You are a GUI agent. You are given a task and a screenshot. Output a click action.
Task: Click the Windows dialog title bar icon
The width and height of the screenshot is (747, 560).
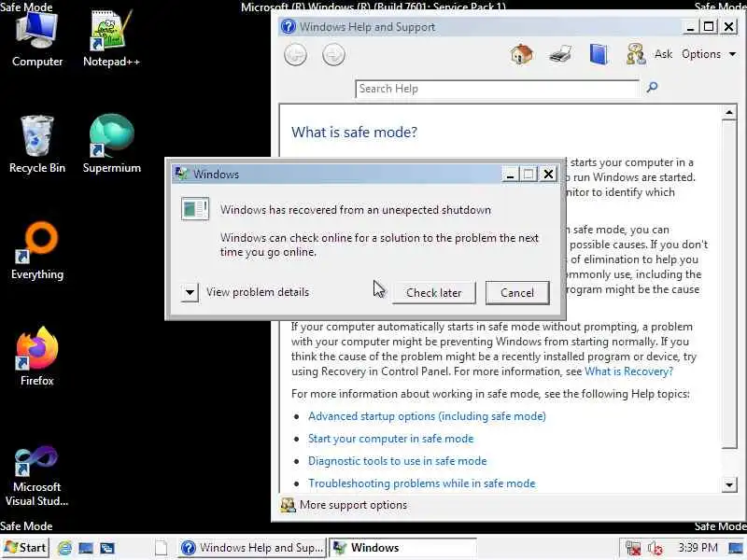point(181,174)
